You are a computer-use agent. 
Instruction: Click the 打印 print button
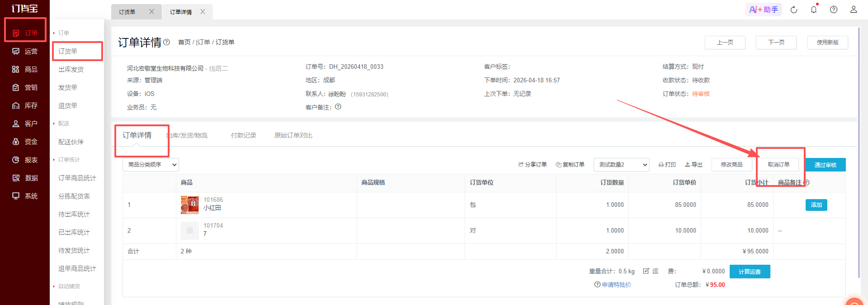pyautogui.click(x=667, y=165)
